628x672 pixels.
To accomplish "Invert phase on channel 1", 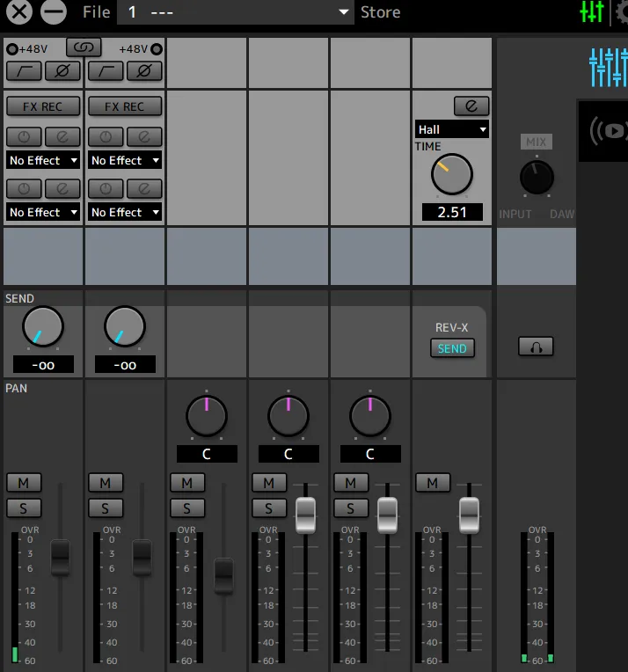I will 62,70.
